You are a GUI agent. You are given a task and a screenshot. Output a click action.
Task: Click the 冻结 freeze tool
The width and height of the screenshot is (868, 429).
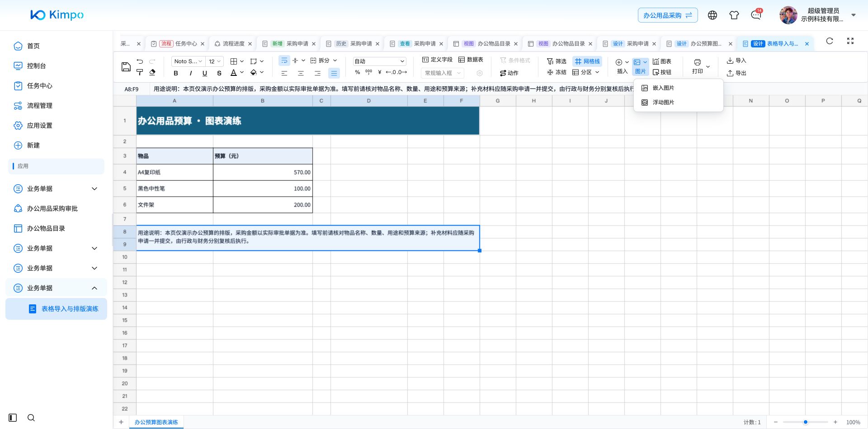point(557,72)
